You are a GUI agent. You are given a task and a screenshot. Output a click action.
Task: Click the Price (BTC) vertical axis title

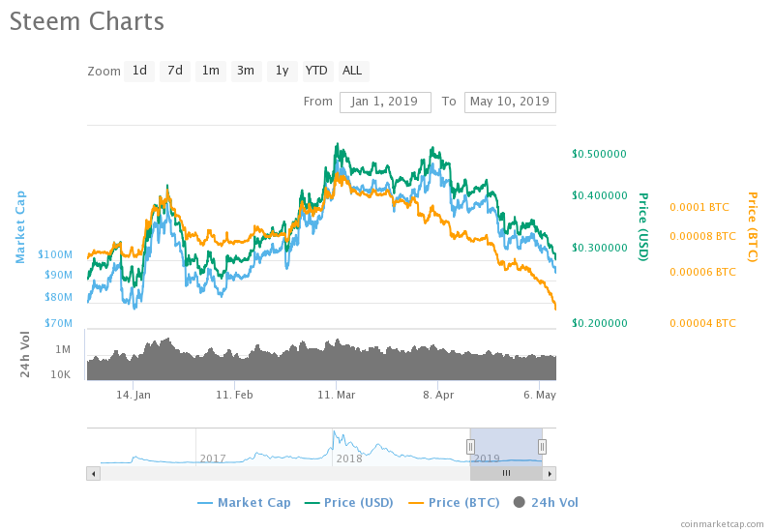click(x=753, y=227)
